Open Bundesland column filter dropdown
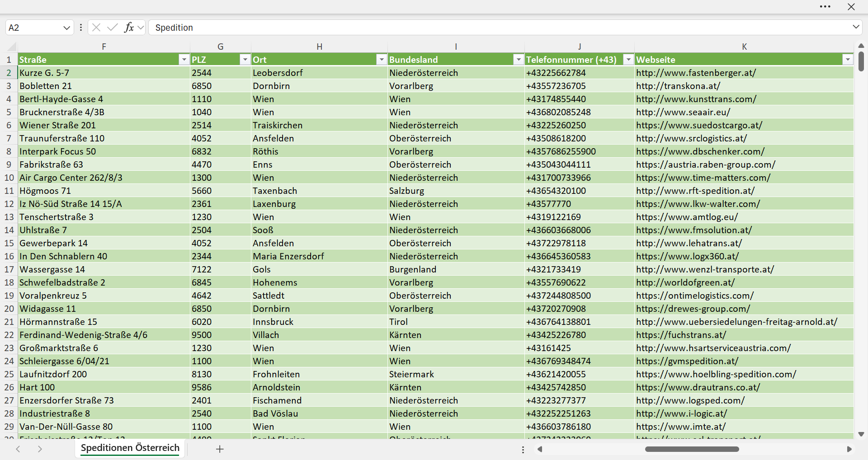Screen dimensions: 868x460 point(518,60)
